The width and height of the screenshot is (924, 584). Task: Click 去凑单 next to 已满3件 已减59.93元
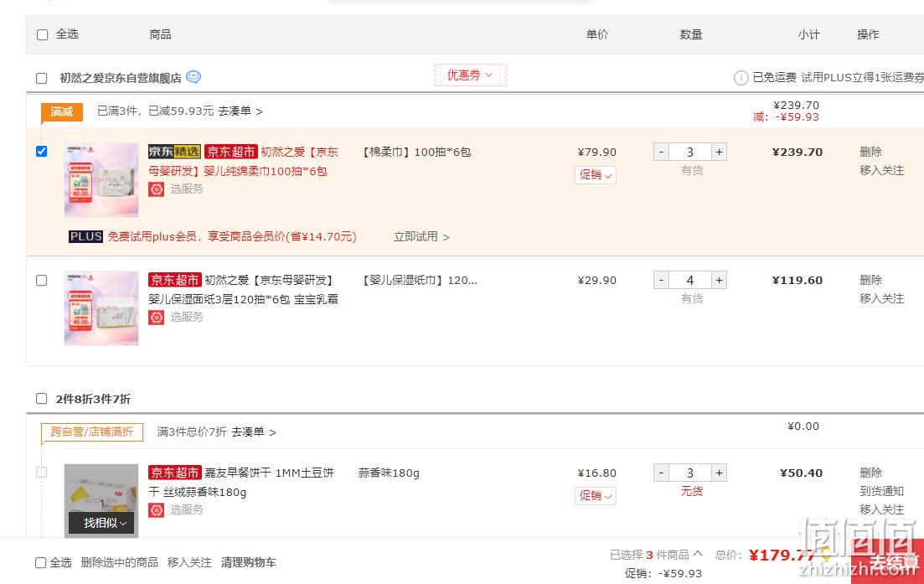click(240, 111)
